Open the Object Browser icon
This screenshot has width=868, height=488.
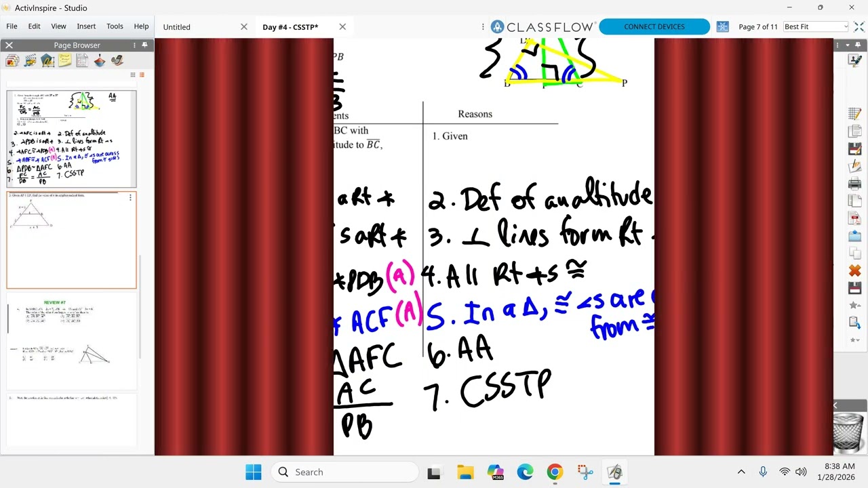pos(47,60)
